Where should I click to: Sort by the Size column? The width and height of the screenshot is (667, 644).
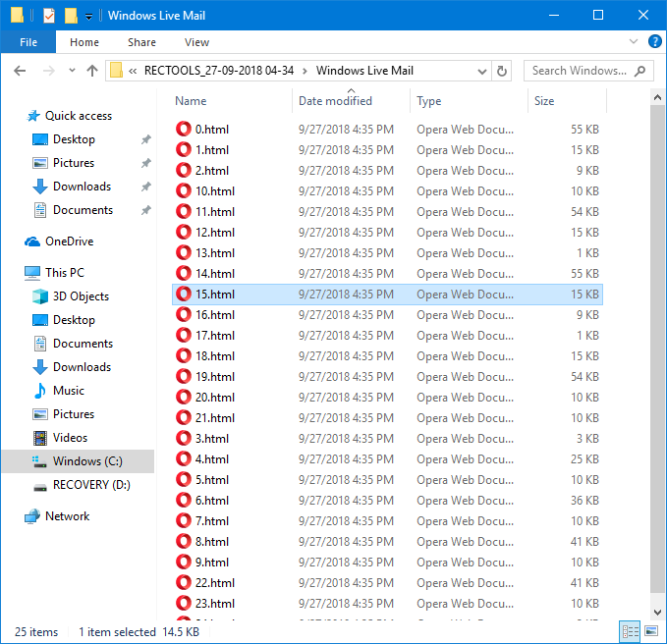(x=544, y=101)
